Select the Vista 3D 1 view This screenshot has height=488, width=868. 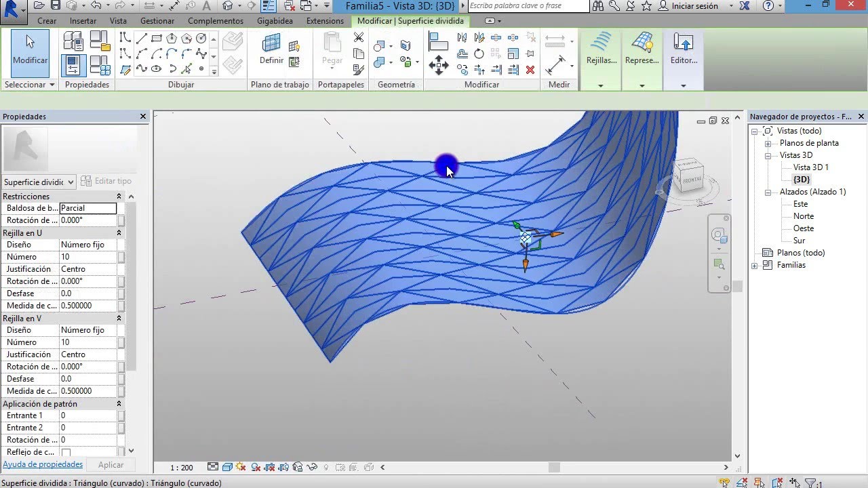[x=810, y=167]
